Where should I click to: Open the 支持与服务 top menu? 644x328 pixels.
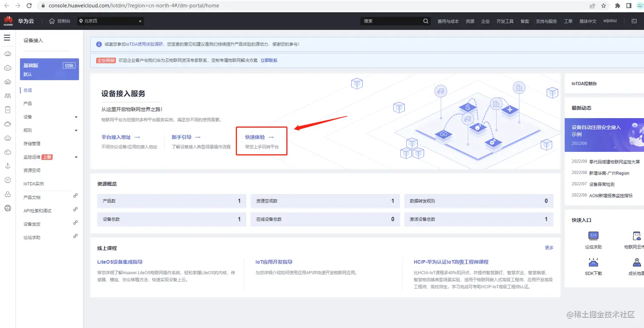coord(546,21)
